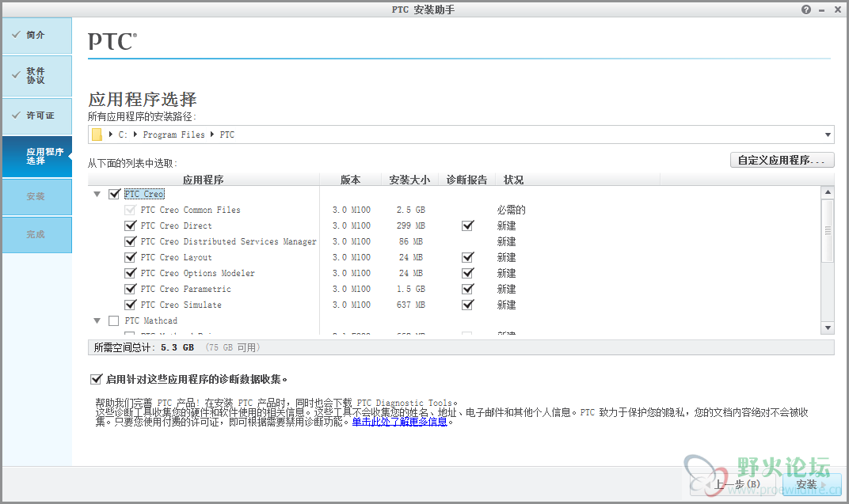849x504 pixels.
Task: Select the 完成 step in sidebar
Action: [36, 235]
